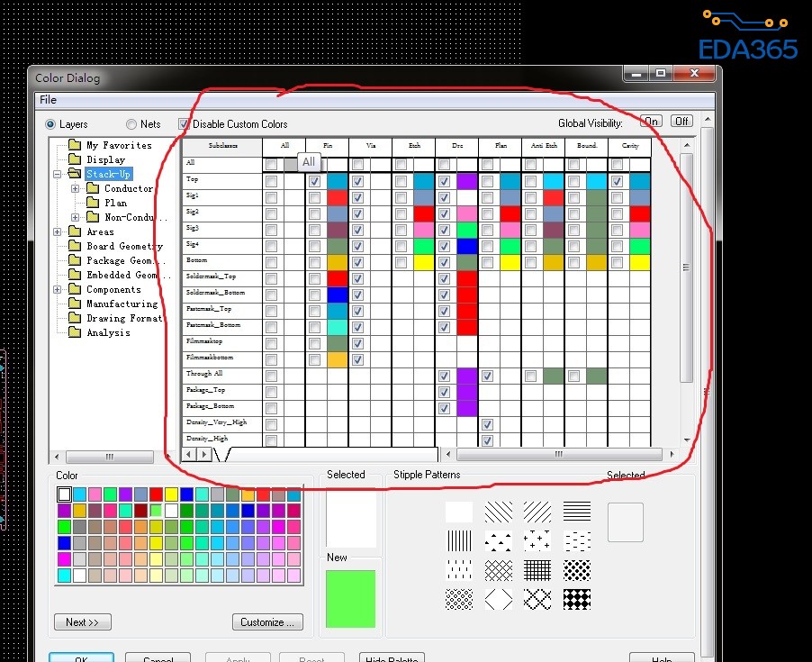The width and height of the screenshot is (812, 662).
Task: Collapse the Stack-Up tree node
Action: click(x=58, y=174)
